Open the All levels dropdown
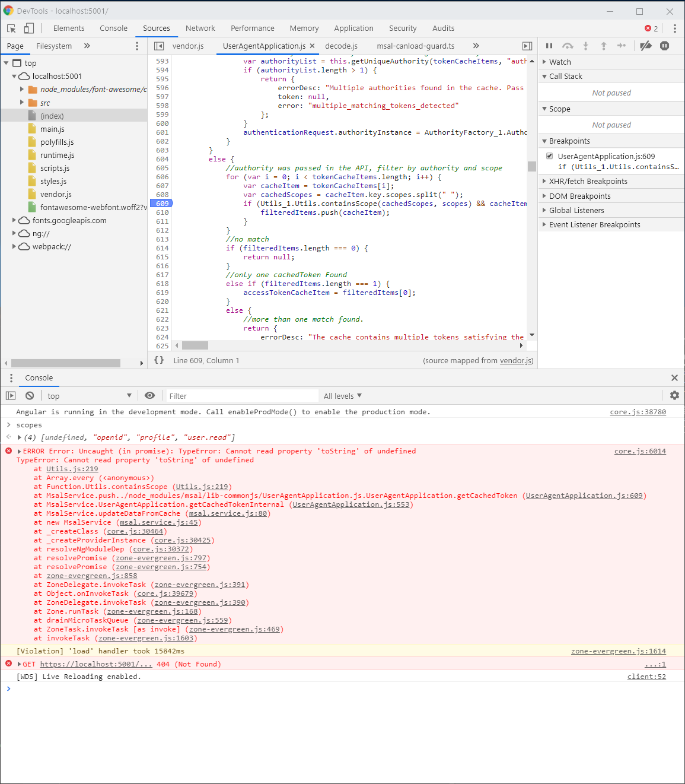 tap(343, 395)
